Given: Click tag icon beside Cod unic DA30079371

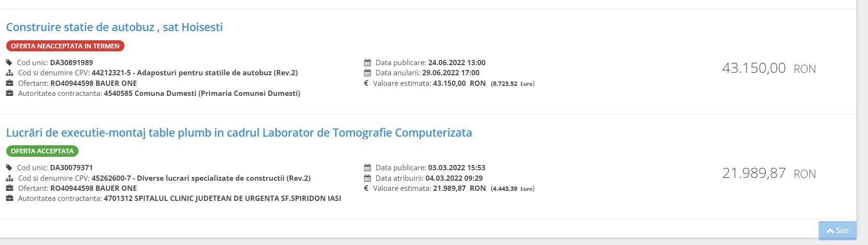Looking at the screenshot, I should click(9, 168).
